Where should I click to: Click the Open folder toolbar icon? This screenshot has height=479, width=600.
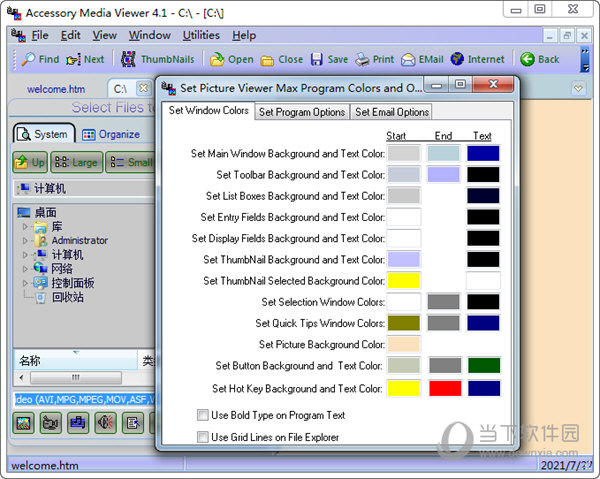[217, 59]
